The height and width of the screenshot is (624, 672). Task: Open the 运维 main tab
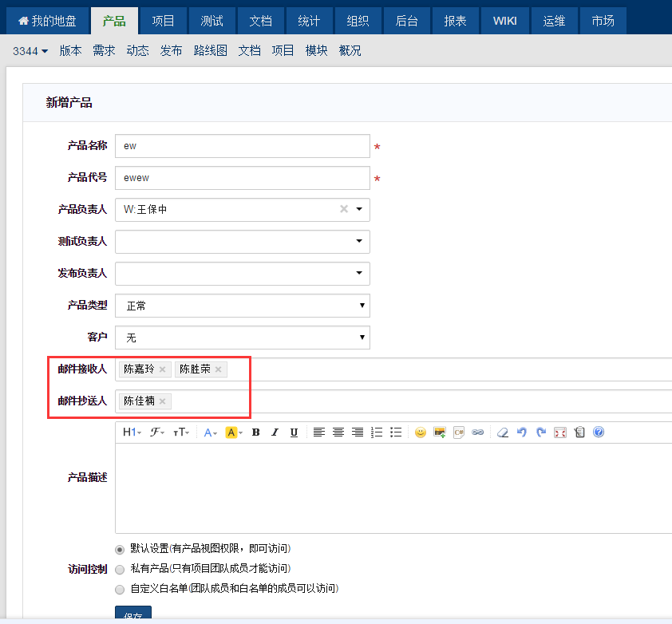click(554, 21)
